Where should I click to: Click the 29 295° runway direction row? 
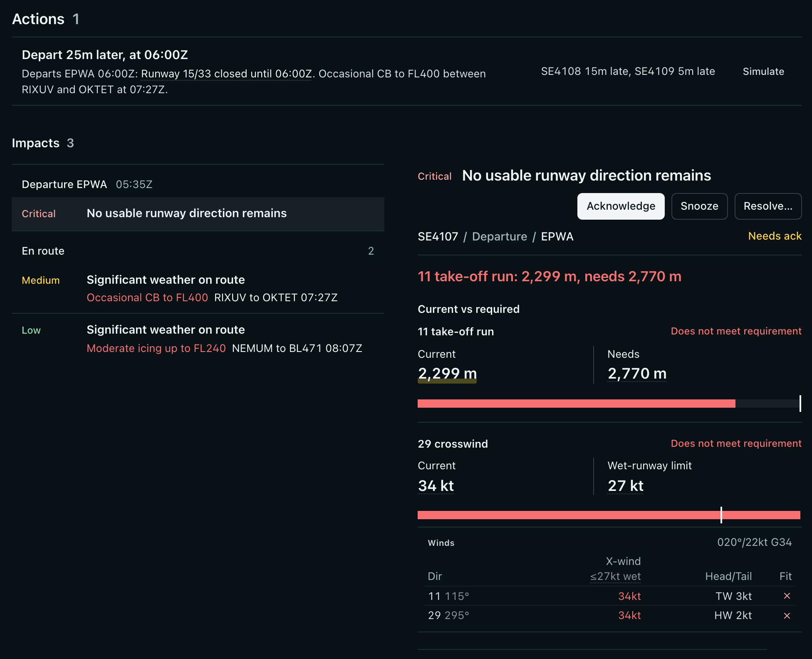pos(609,615)
